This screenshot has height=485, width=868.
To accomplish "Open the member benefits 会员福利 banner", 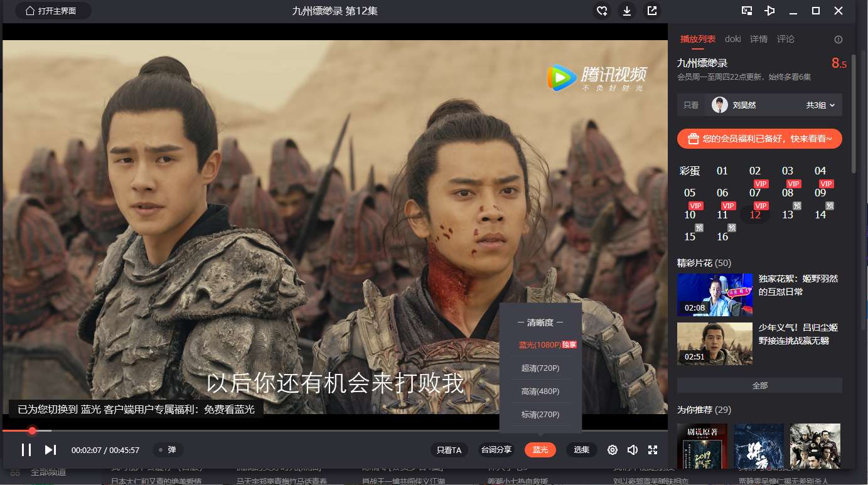I will (x=759, y=139).
